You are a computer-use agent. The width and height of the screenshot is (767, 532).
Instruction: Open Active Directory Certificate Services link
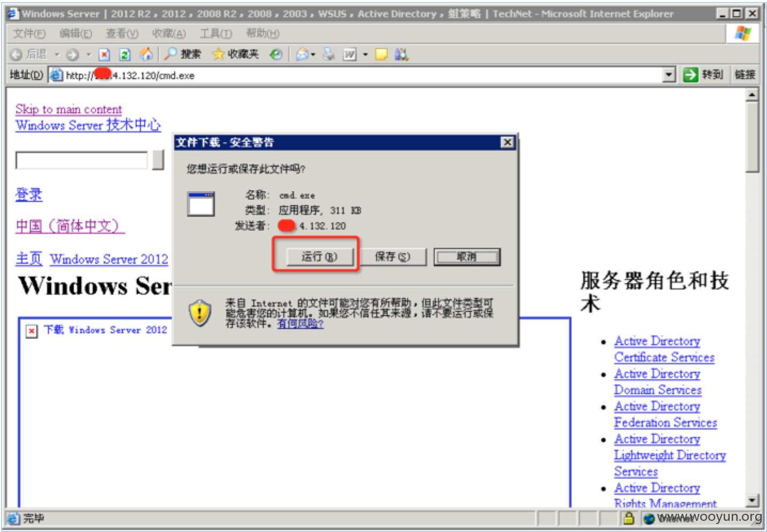tap(664, 349)
